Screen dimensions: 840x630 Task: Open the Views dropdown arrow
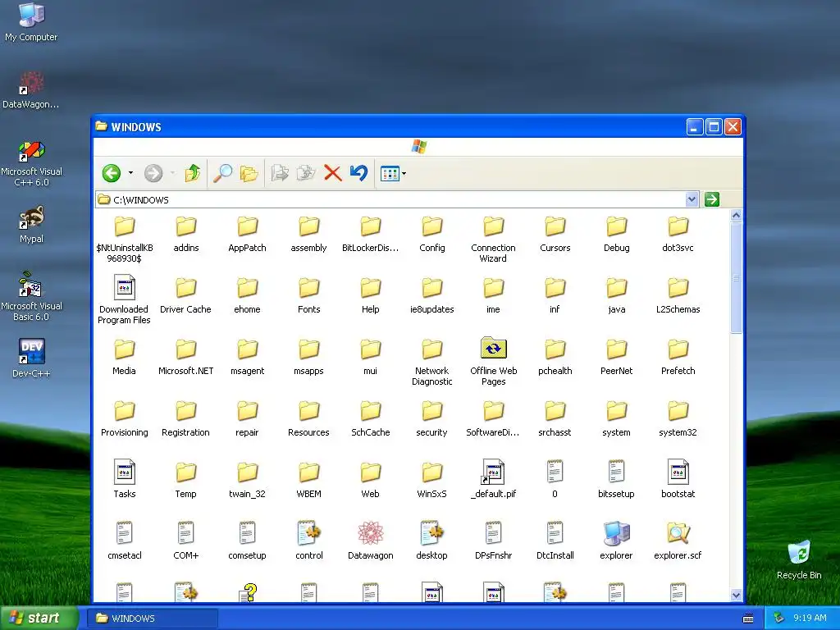click(x=404, y=174)
